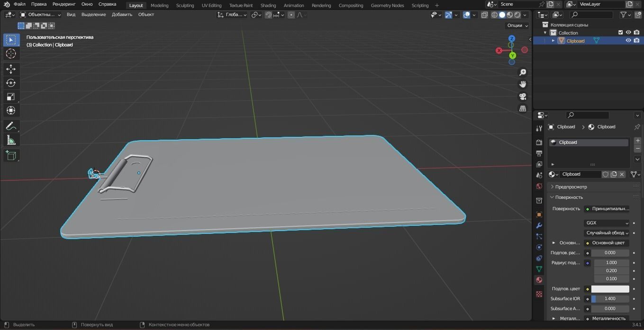This screenshot has width=644, height=330.
Task: Open the Texture Properties checker tab
Action: [x=539, y=295]
